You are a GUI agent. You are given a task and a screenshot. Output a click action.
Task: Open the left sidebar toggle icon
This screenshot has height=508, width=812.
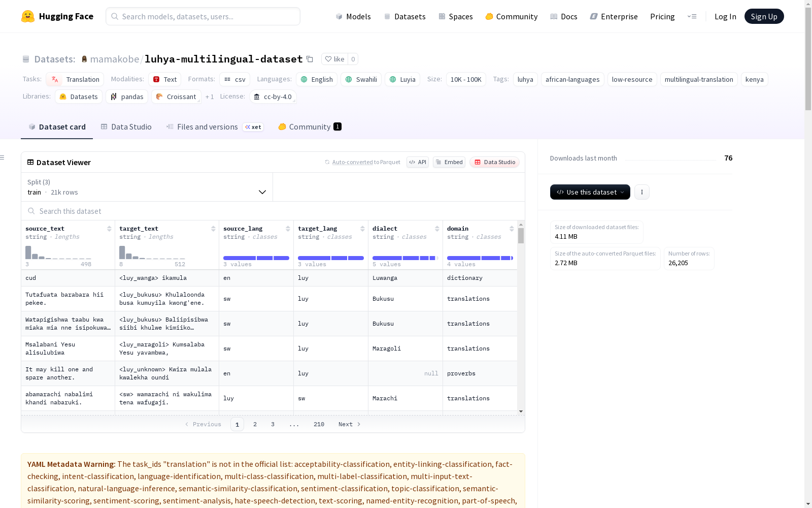pos(3,157)
